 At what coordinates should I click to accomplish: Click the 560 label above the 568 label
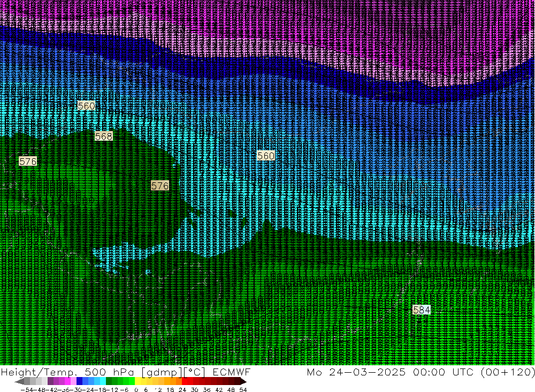coord(86,106)
